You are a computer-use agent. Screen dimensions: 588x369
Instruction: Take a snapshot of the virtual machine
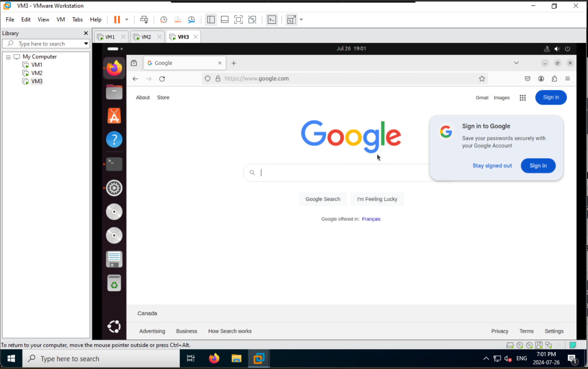click(163, 19)
